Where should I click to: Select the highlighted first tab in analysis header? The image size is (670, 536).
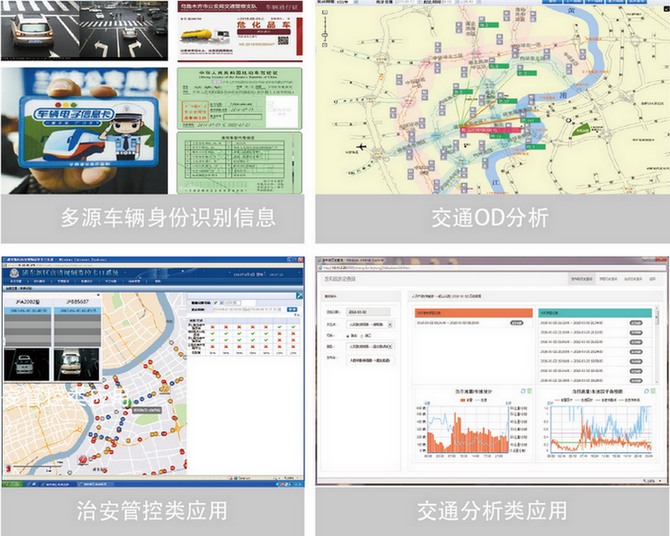coord(582,279)
